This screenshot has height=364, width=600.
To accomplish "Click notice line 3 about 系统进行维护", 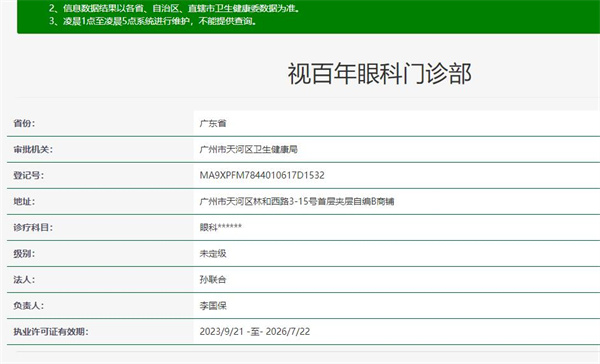I will tap(153, 21).
